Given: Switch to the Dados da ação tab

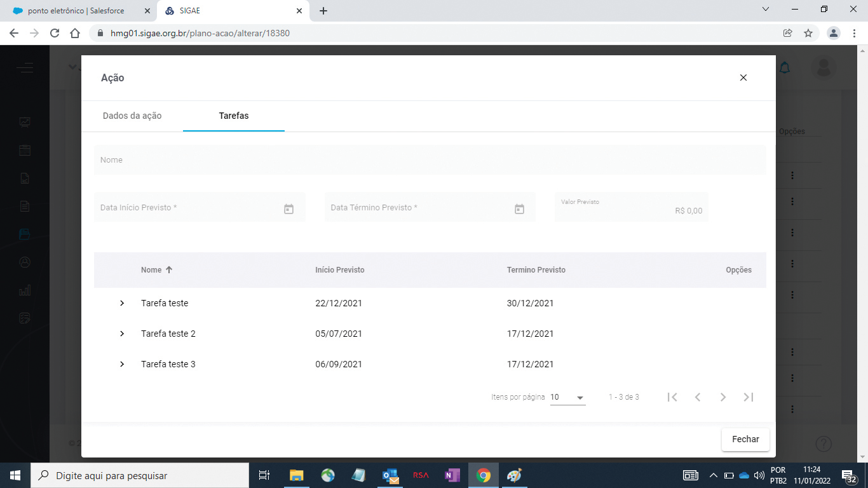Looking at the screenshot, I should click(x=132, y=116).
